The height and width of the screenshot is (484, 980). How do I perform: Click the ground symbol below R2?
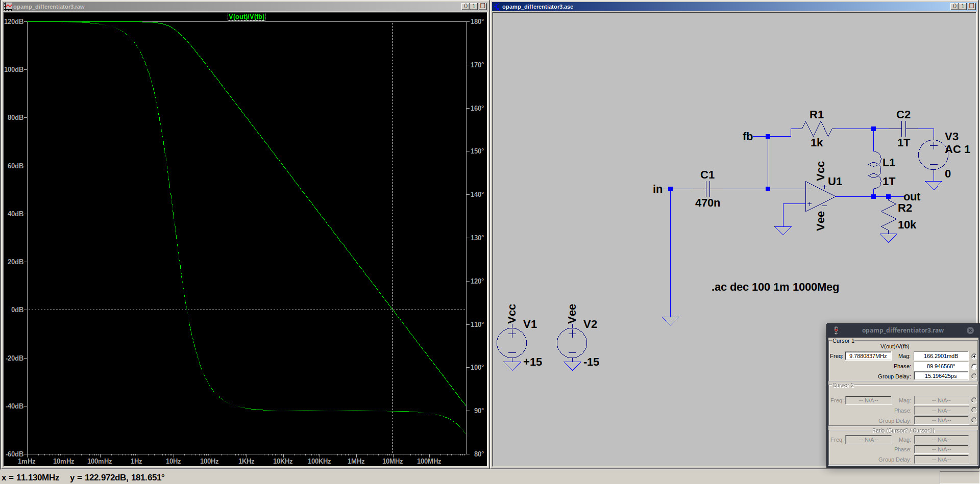point(889,238)
